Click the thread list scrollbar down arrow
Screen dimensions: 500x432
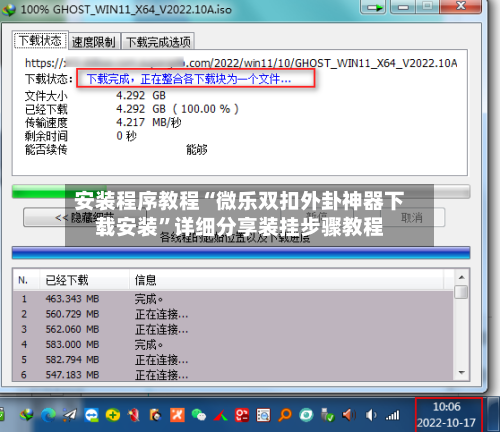(x=462, y=373)
